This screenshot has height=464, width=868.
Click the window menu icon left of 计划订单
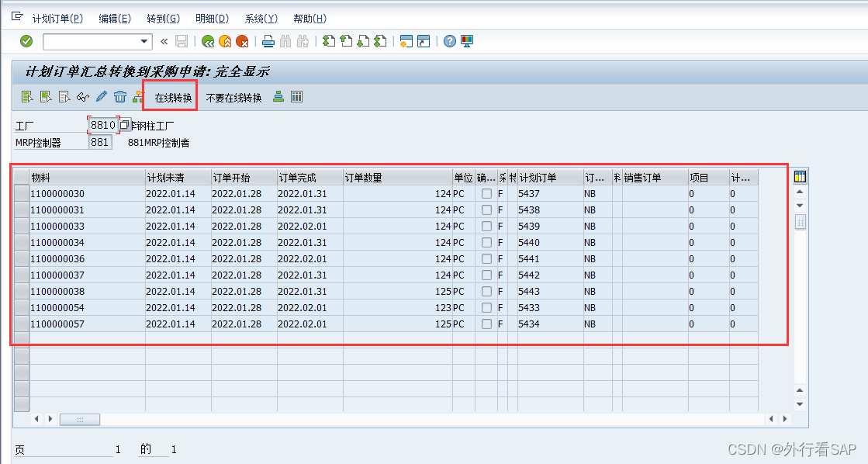(17, 16)
